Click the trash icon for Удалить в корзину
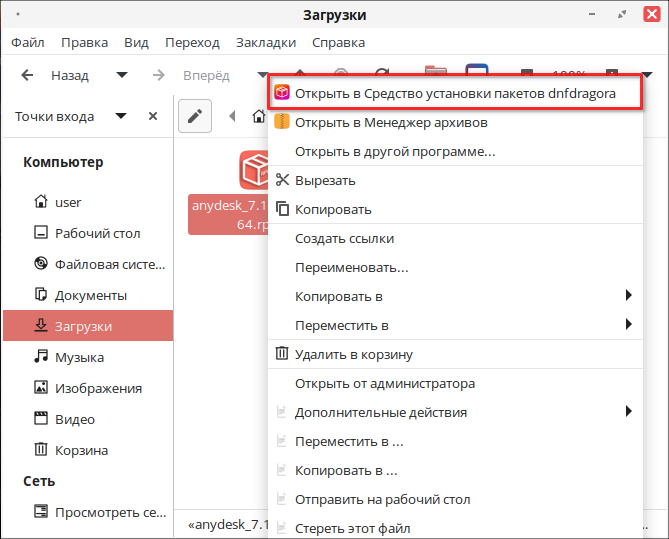The height and width of the screenshot is (539, 669). (282, 354)
